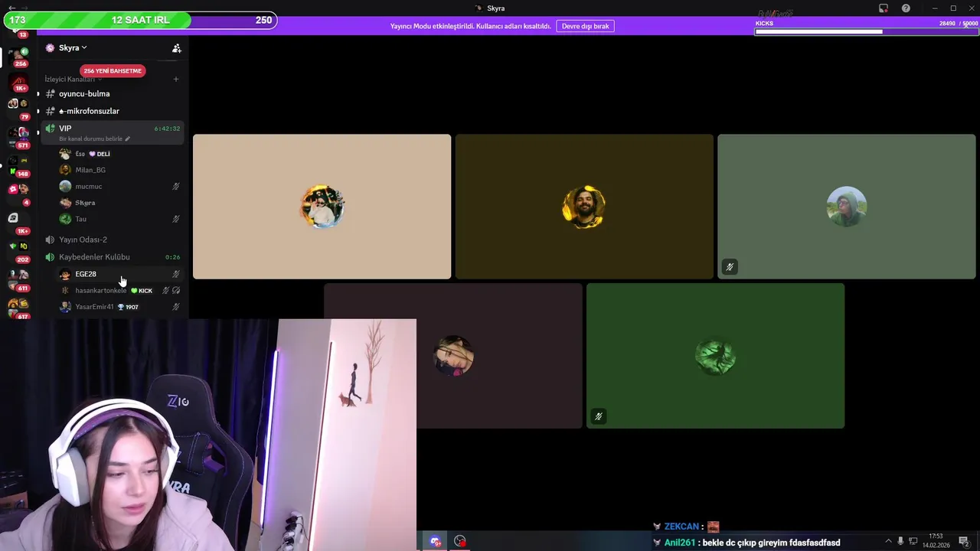980x551 pixels.
Task: Click the muted icon on the green tile
Action: click(599, 416)
